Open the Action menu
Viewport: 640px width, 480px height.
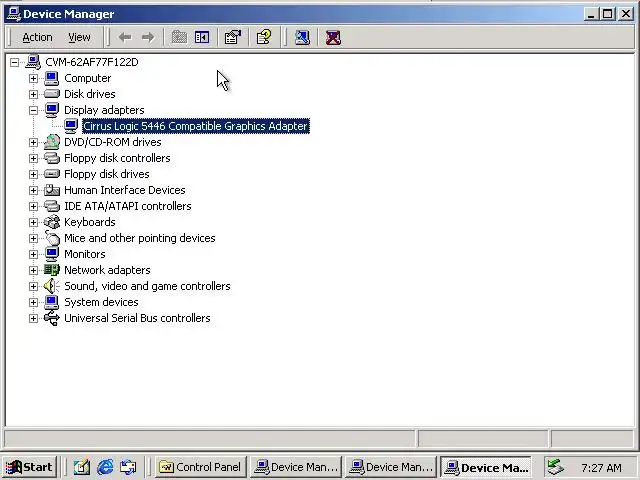37,37
